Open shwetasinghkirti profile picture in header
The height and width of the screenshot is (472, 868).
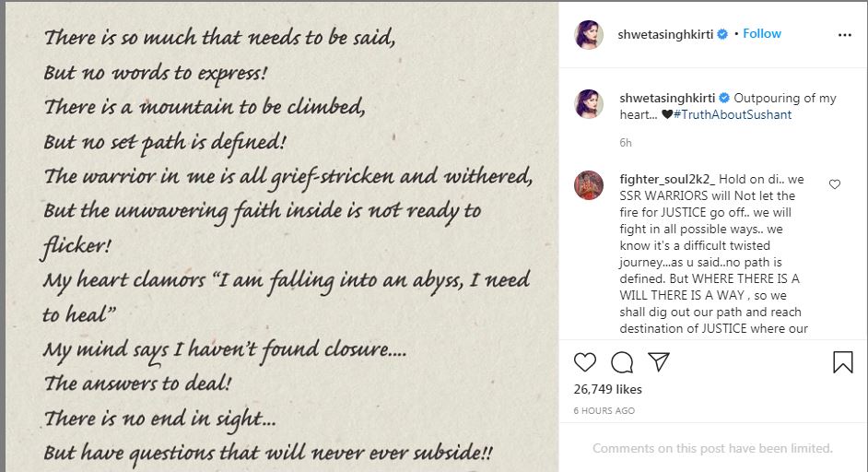point(589,34)
